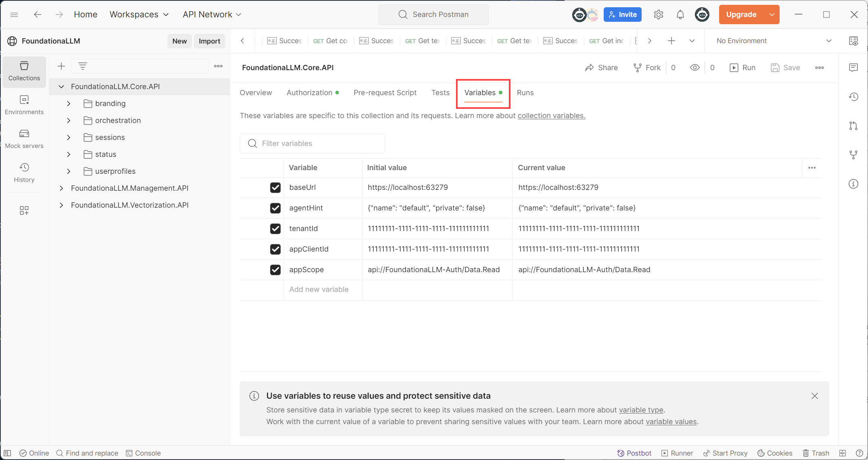The width and height of the screenshot is (868, 460).
Task: Switch to the Tests tab
Action: (440, 93)
